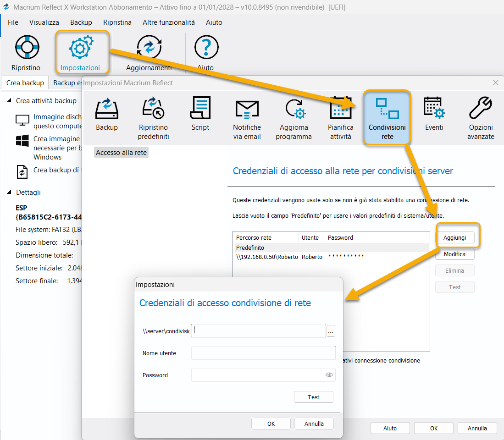Click OK in settings dialog footer
Image resolution: width=504 pixels, height=440 pixels.
[434, 428]
